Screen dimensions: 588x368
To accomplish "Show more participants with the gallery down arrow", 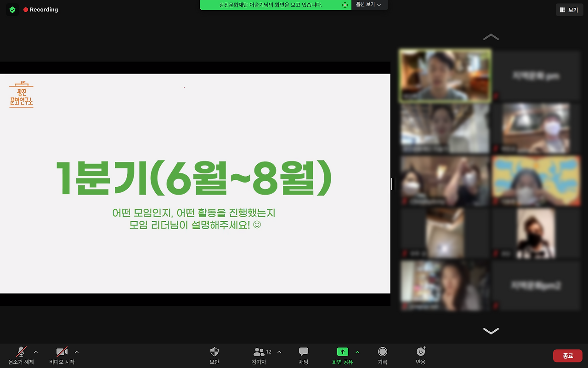I will pyautogui.click(x=491, y=331).
